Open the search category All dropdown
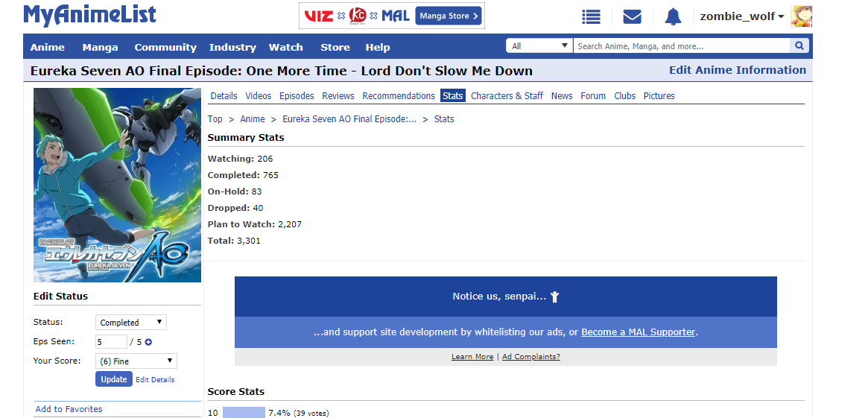The width and height of the screenshot is (868, 418). pos(539,46)
